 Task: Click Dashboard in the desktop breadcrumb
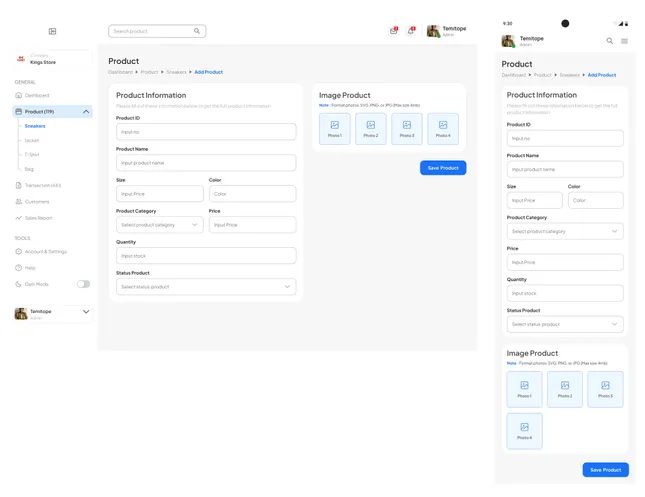pyautogui.click(x=120, y=72)
